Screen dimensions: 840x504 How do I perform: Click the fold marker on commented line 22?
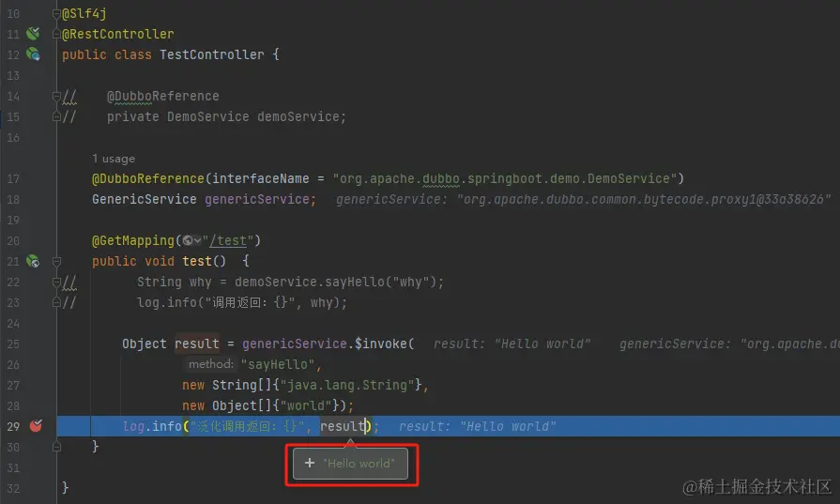coord(56,282)
